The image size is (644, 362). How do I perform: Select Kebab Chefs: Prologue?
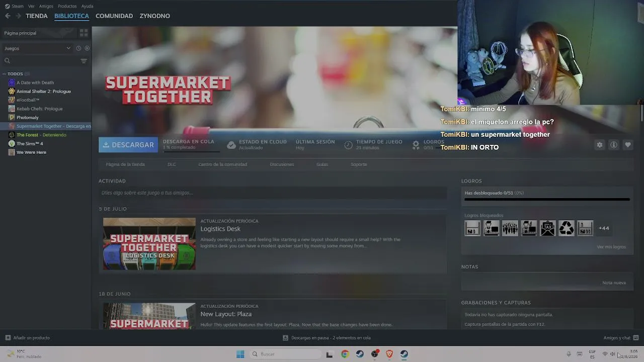40,109
